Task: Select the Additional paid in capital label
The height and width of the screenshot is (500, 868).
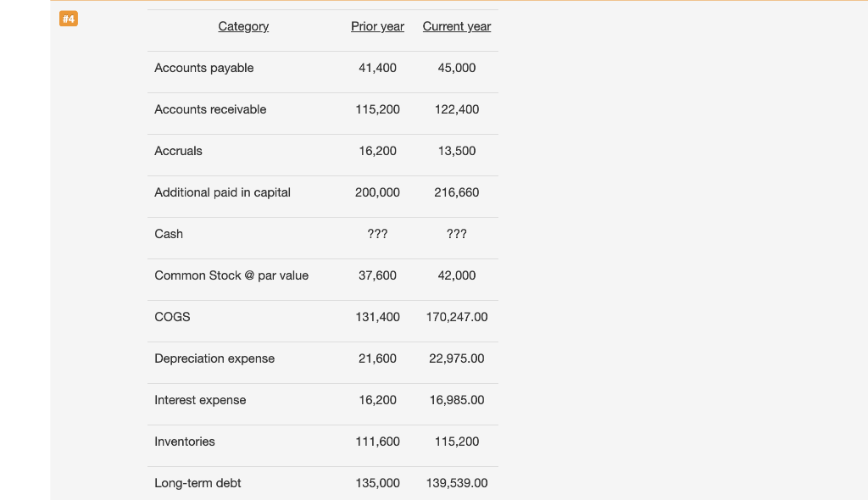Action: point(222,192)
